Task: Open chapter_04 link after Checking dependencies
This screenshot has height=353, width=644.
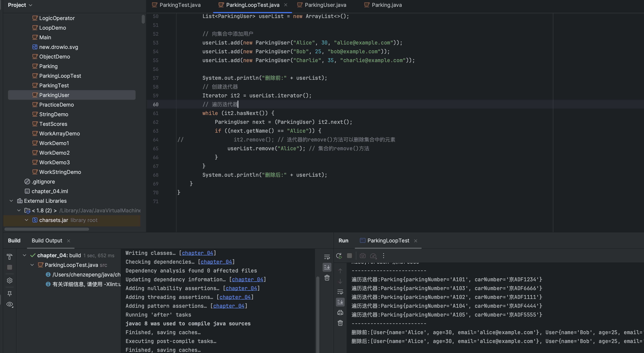Action: [216, 262]
